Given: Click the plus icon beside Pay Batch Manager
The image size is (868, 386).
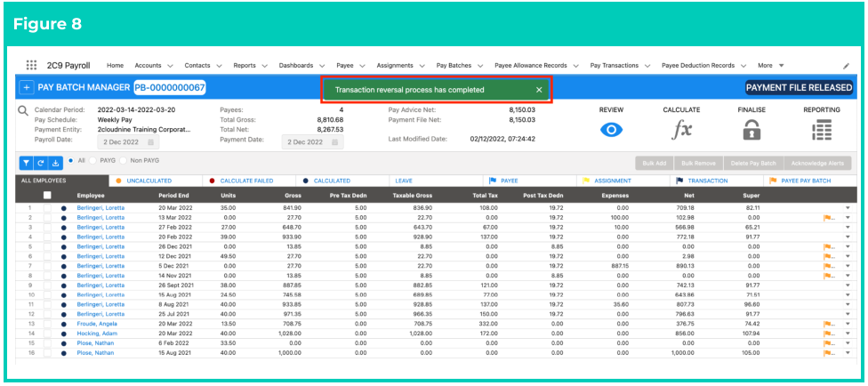Looking at the screenshot, I should 26,87.
